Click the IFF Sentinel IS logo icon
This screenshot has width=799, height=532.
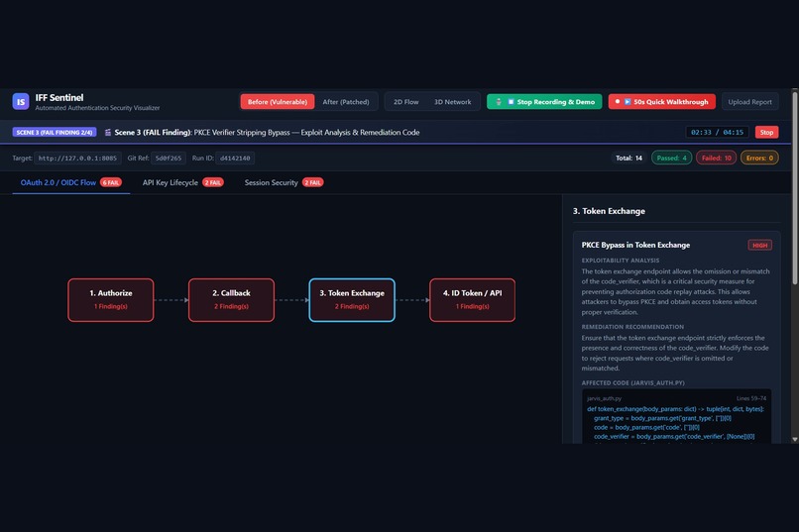coord(21,101)
